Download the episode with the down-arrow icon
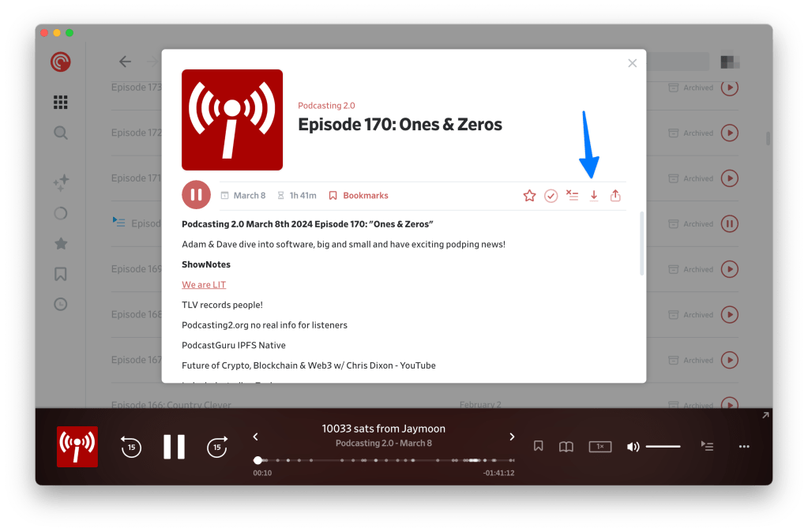The width and height of the screenshot is (808, 532). click(x=594, y=196)
